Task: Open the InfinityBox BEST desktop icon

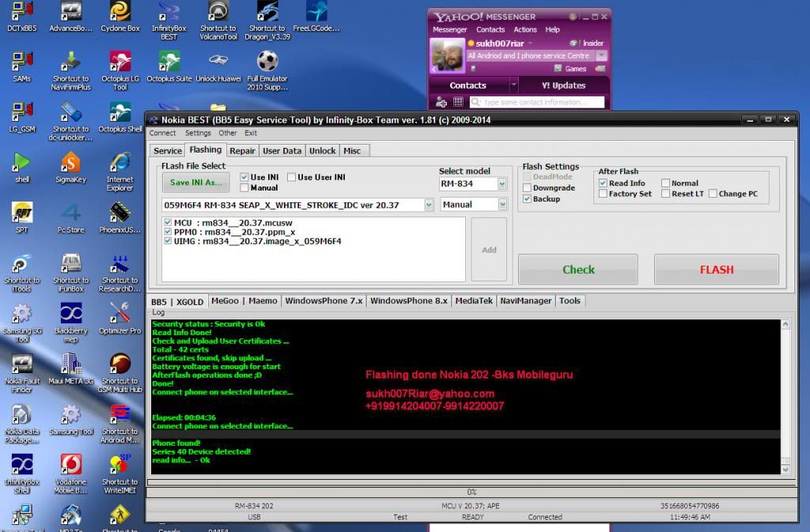Action: click(169, 21)
